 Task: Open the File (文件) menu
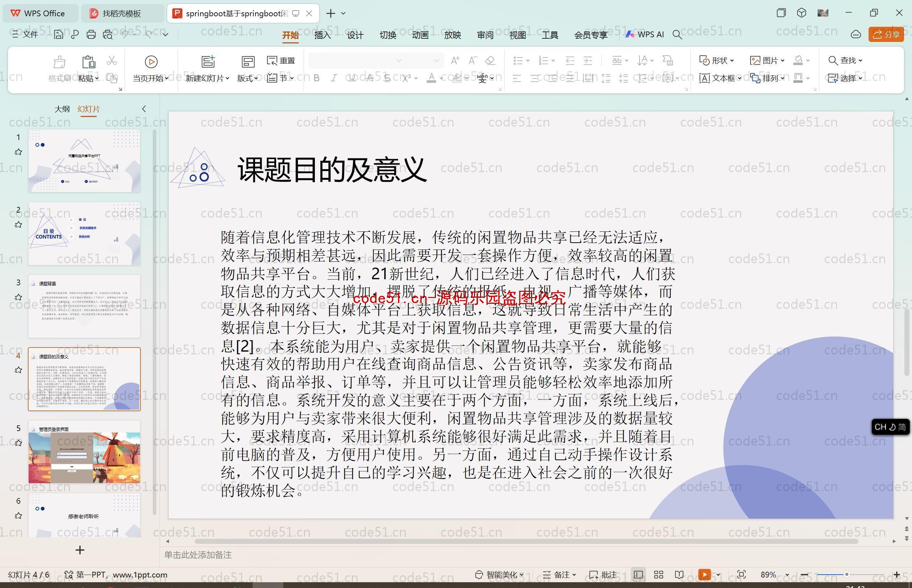(25, 34)
